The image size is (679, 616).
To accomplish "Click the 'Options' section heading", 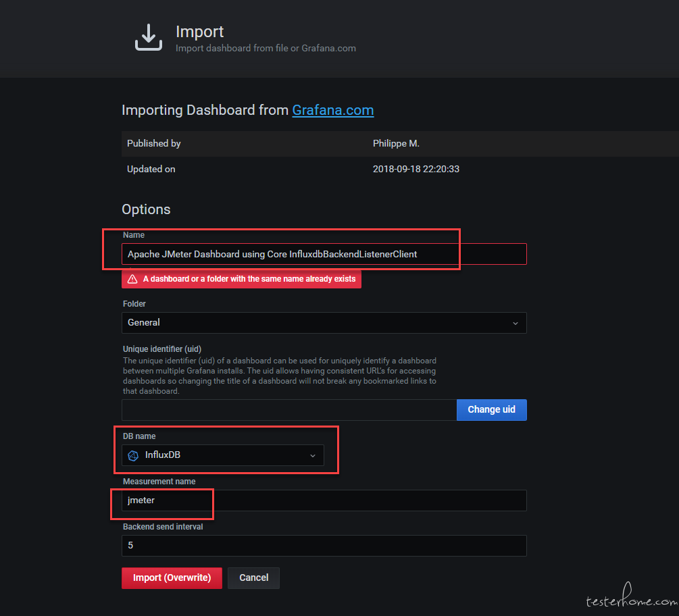I will [x=146, y=209].
